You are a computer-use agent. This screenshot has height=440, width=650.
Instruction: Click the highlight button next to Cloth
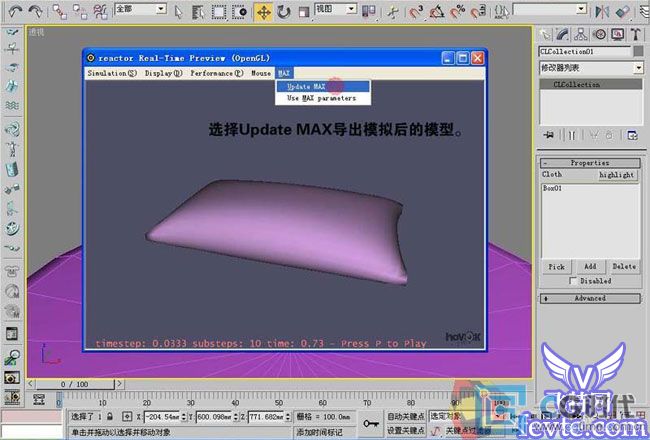tap(616, 175)
